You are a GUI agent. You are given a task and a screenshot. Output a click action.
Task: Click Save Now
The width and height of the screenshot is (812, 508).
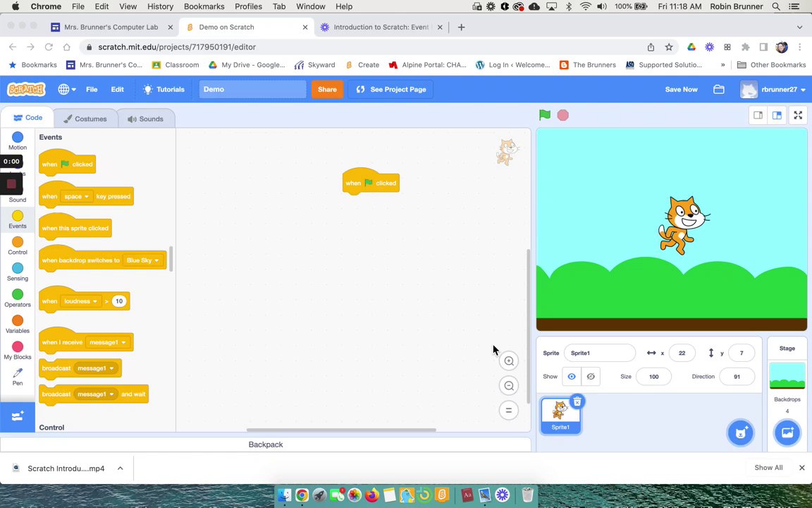pos(681,89)
